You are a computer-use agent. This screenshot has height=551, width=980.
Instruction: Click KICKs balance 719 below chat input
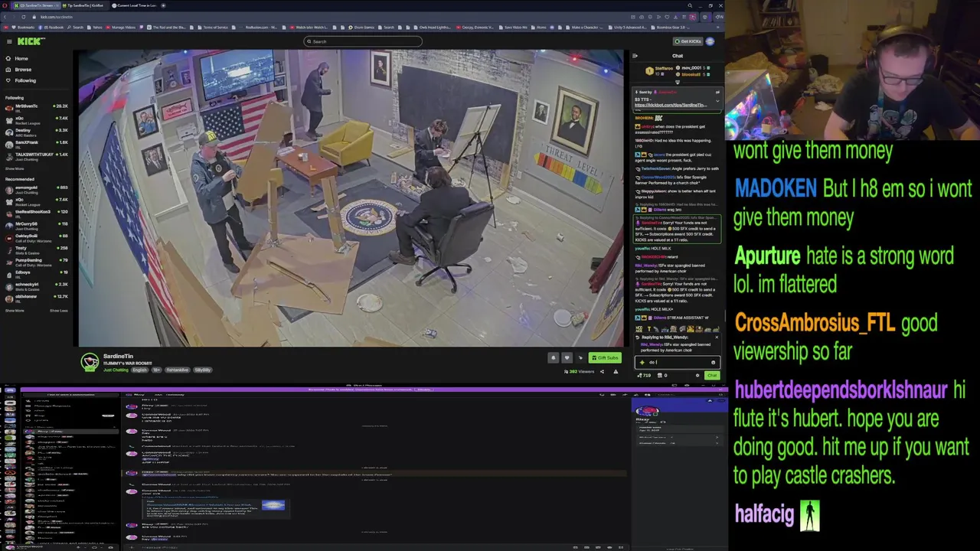644,376
